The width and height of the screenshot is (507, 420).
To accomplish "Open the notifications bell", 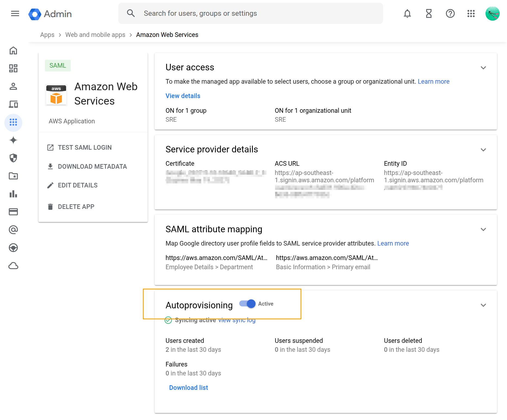I will (407, 13).
